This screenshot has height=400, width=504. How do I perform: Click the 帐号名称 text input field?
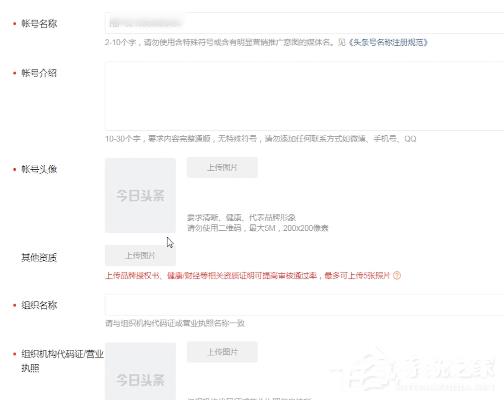pyautogui.click(x=304, y=23)
